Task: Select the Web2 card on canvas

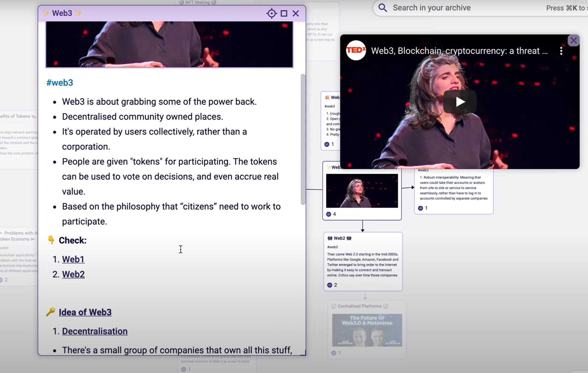Action: (363, 261)
